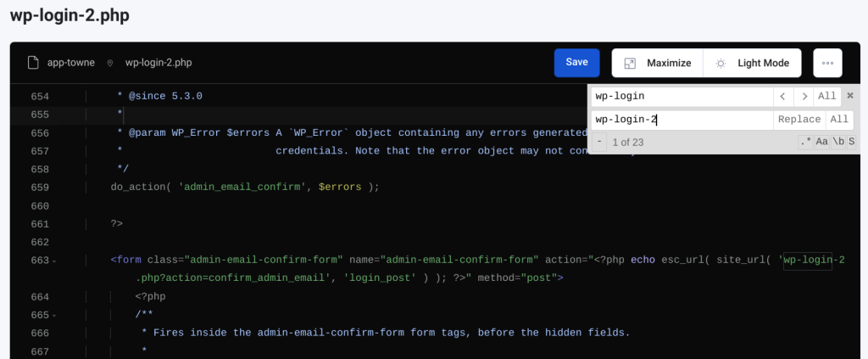This screenshot has width=868, height=359.
Task: Toggle search in selection S option
Action: coord(851,142)
